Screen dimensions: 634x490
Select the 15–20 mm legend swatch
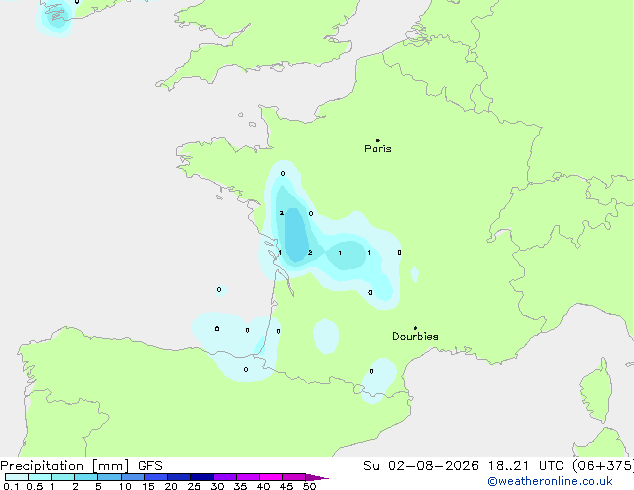click(x=155, y=477)
